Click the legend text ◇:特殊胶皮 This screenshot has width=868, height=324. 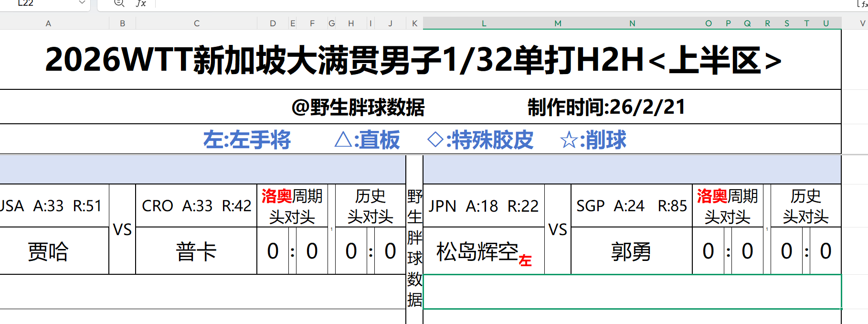click(x=480, y=140)
